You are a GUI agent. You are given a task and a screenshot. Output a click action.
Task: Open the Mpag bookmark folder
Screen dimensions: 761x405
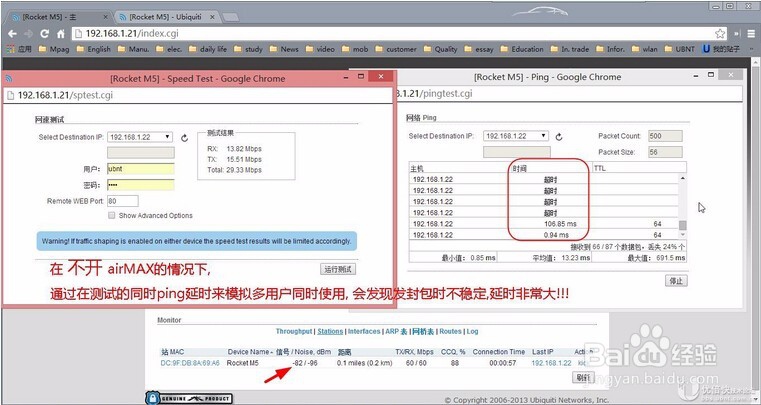click(54, 49)
